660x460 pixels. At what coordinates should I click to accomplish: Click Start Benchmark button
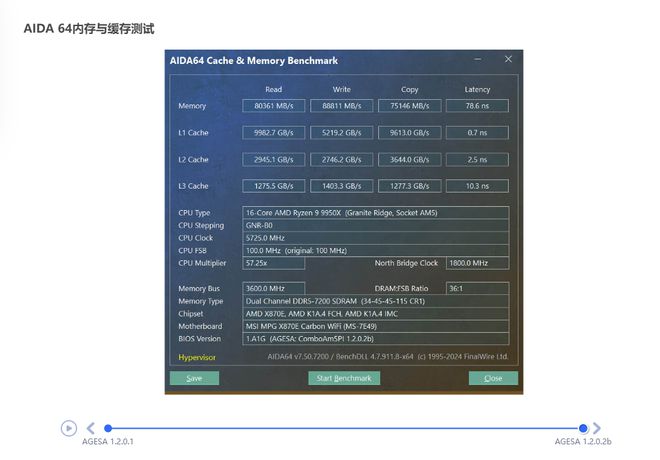coord(344,378)
